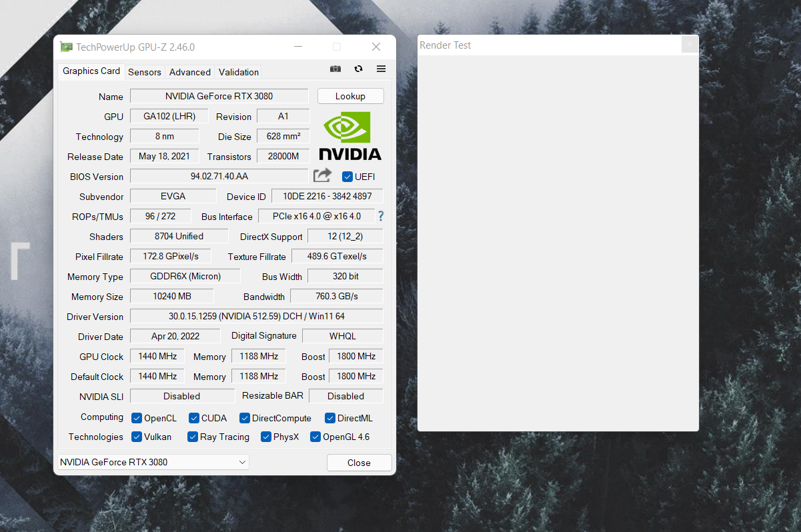The width and height of the screenshot is (801, 532).
Task: Click the Subvendor field EVGA
Action: coord(173,196)
